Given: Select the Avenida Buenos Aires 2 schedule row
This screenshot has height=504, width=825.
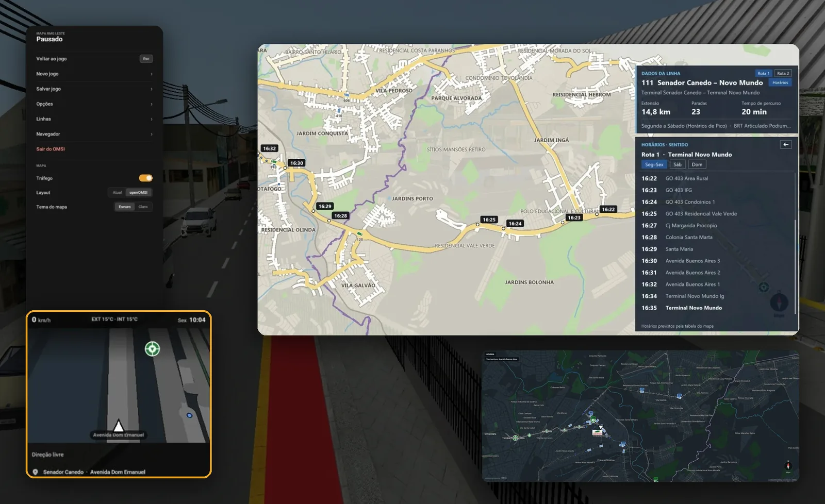Looking at the screenshot, I should pyautogui.click(x=716, y=273).
